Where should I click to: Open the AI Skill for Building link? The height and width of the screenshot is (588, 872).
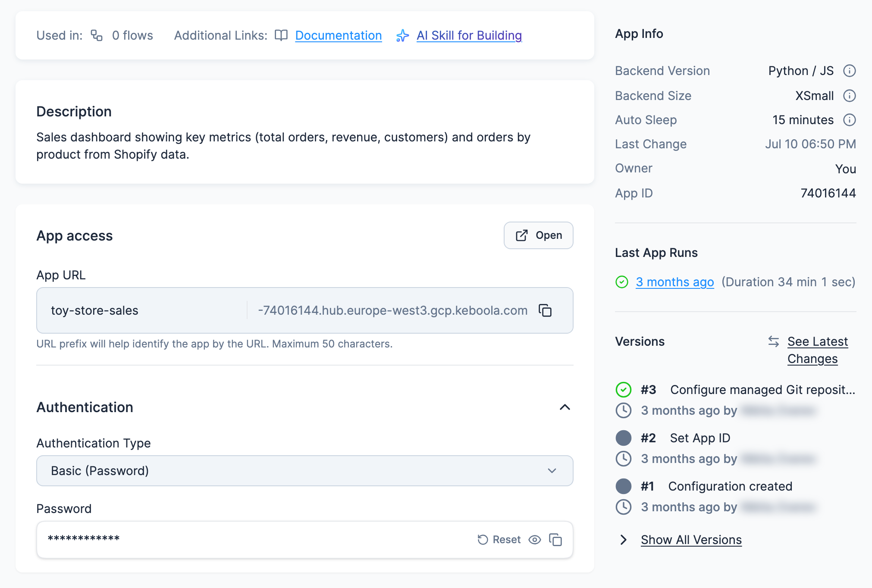point(469,35)
